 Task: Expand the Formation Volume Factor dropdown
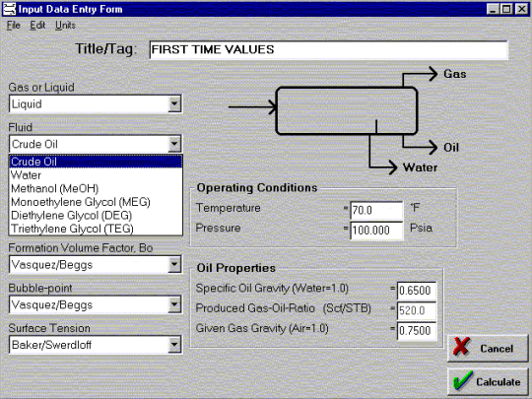point(174,265)
